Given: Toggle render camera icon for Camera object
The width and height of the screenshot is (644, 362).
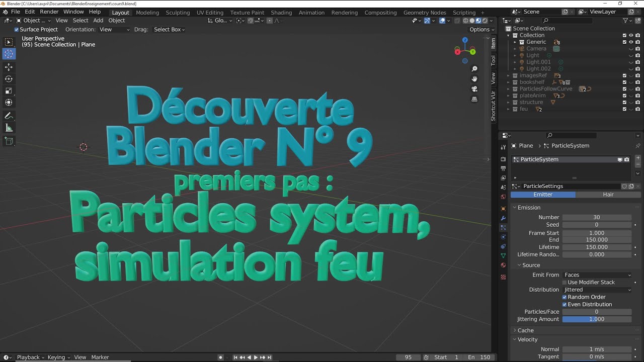Looking at the screenshot, I should [637, 49].
